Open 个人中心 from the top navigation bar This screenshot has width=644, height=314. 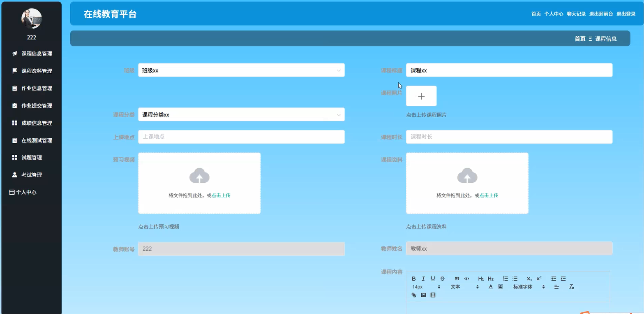[x=554, y=14]
